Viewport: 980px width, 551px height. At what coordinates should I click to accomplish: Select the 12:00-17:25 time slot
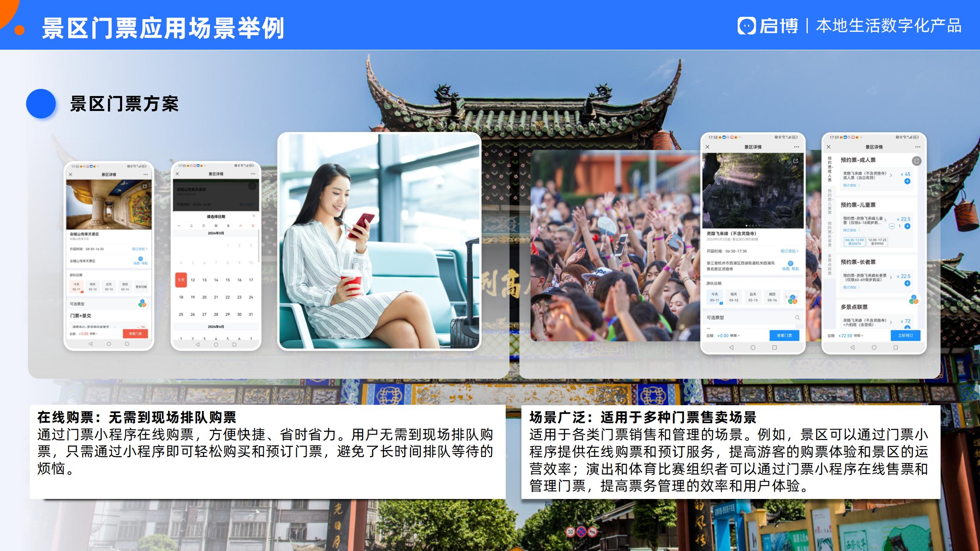pos(877,242)
